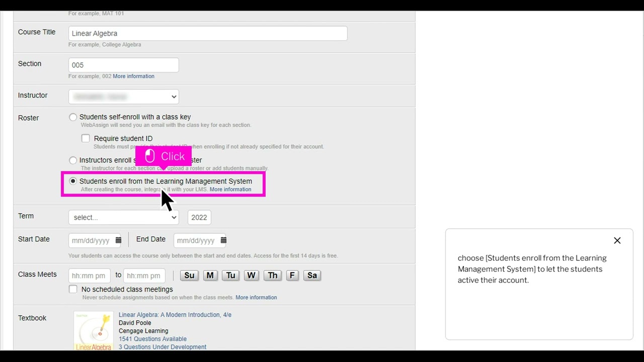644x362 pixels.
Task: Click the term year 2022 field
Action: pos(199,217)
